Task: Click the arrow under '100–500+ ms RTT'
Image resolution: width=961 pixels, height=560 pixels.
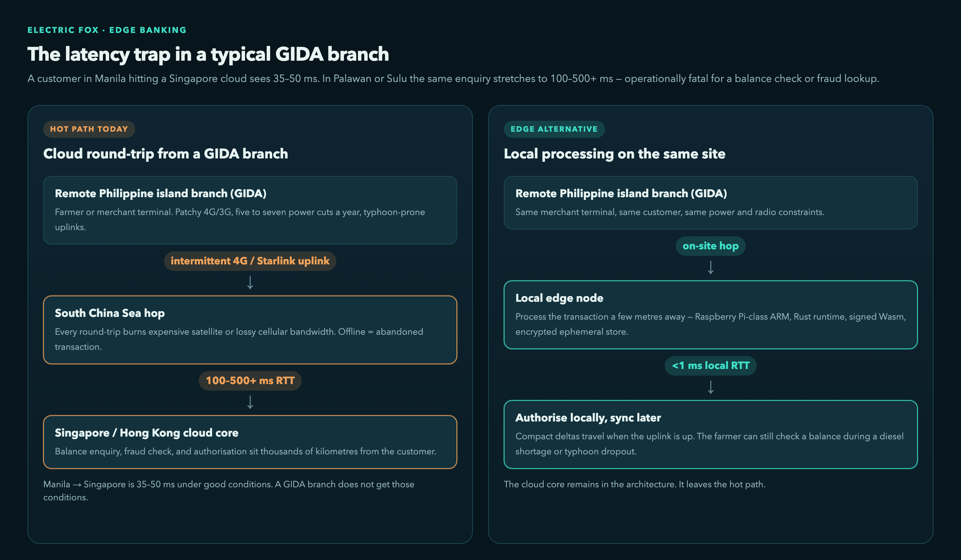Action: (250, 402)
